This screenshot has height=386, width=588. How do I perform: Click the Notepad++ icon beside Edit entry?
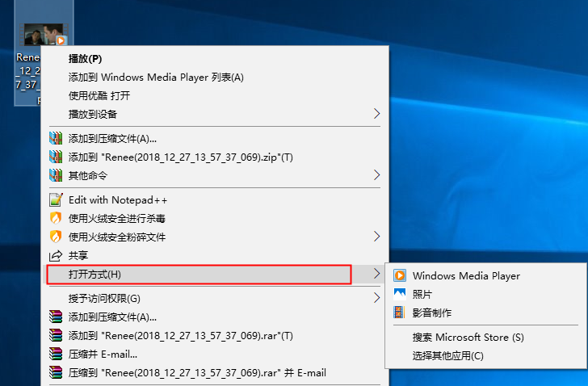(56, 199)
